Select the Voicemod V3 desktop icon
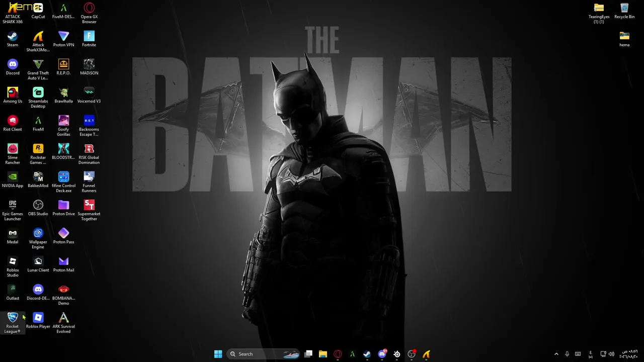644x362 pixels. [89, 96]
